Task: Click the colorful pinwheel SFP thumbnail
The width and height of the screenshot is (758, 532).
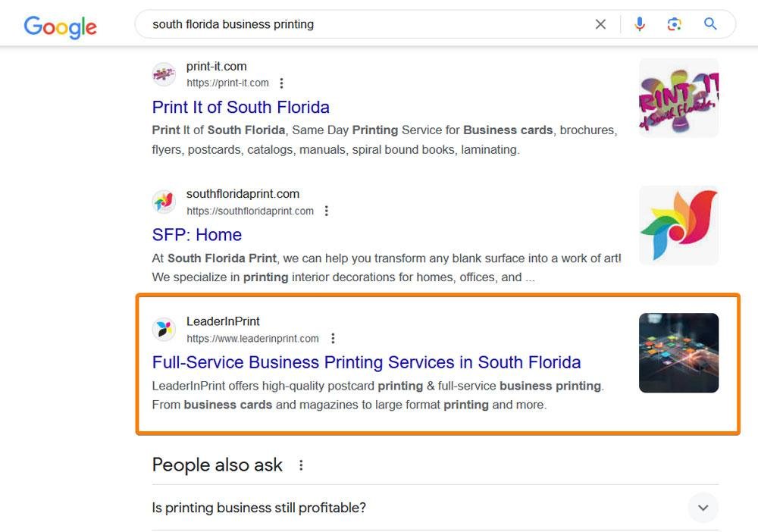Action: (678, 225)
